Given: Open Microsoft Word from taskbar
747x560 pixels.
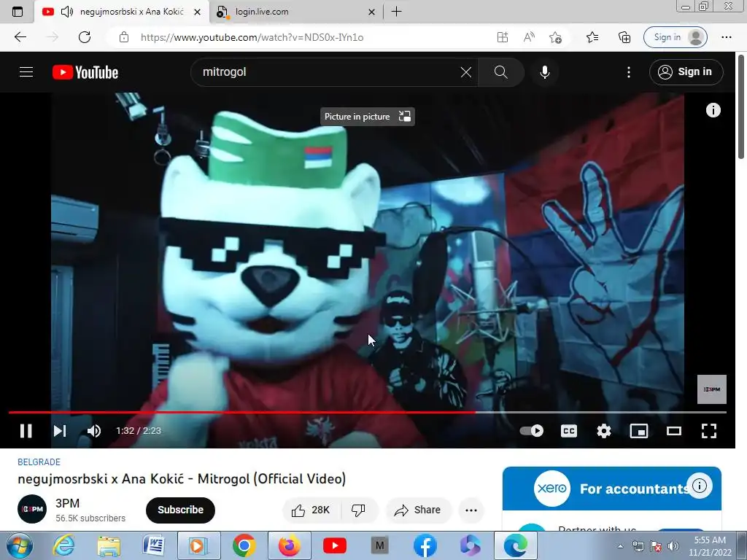Looking at the screenshot, I should [153, 545].
